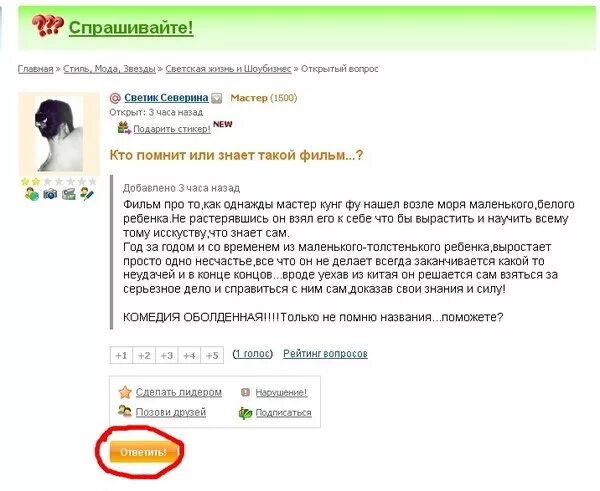Viewport: 600px width, 491px height.
Task: Open Светская жизнь и Шоубизнес breadcrumb
Action: [x=228, y=69]
